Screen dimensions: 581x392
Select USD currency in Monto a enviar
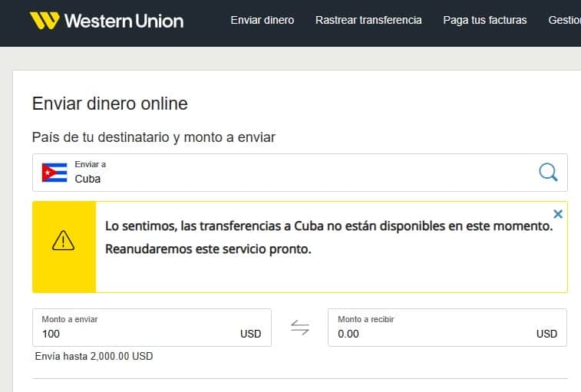click(250, 334)
